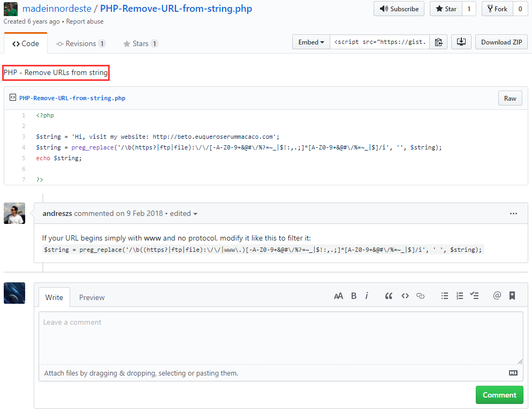The width and height of the screenshot is (532, 412).
Task: Insert a task list in the comment
Action: [474, 296]
